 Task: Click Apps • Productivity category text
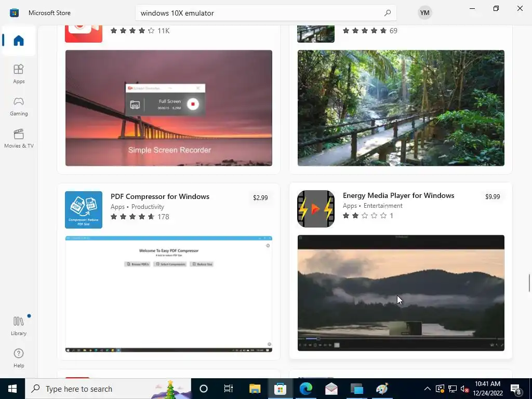point(137,207)
